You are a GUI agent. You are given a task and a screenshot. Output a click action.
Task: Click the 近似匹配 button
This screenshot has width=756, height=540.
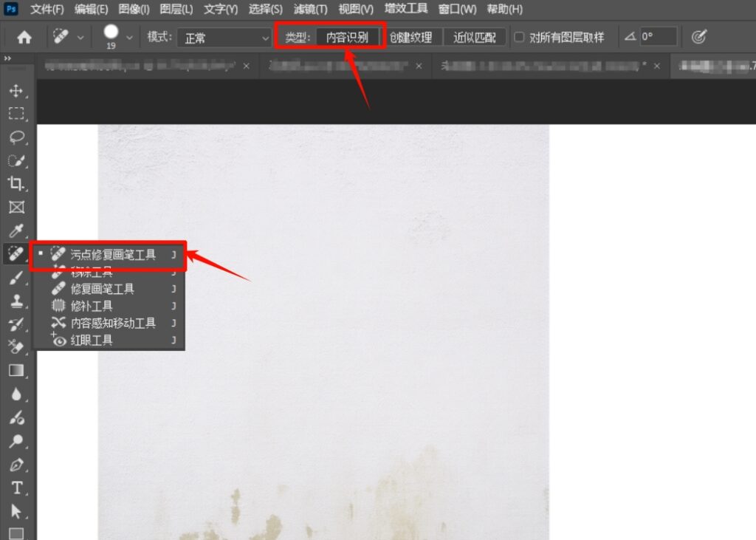tap(475, 35)
